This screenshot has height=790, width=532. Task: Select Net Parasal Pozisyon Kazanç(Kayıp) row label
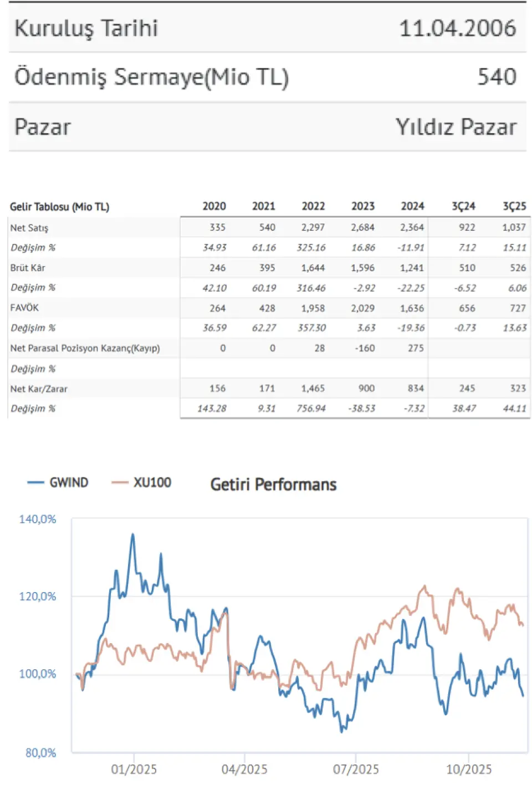click(x=85, y=348)
